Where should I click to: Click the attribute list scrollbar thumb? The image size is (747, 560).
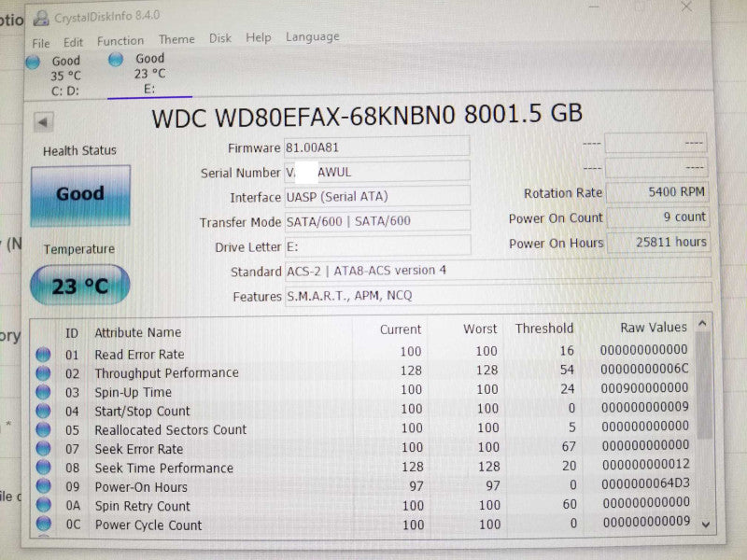[704, 385]
